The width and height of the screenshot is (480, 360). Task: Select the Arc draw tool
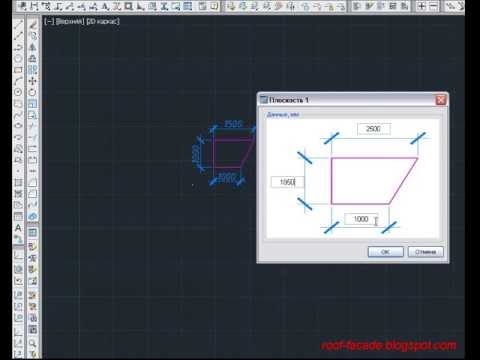(18, 81)
